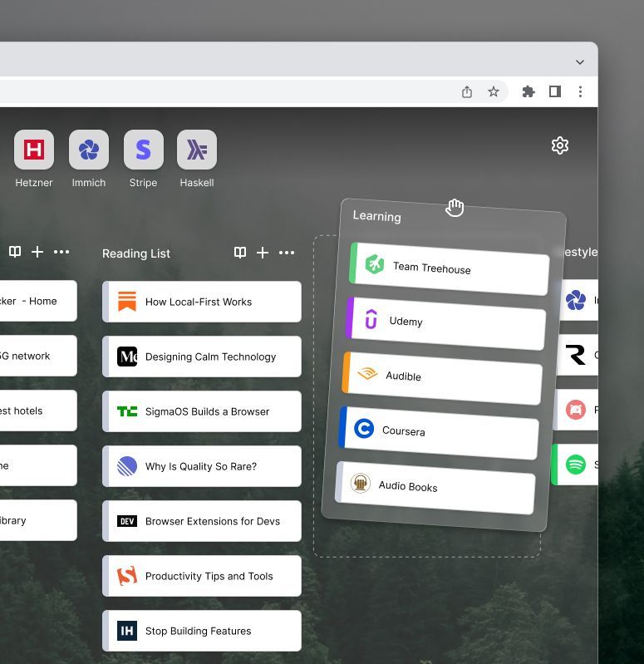
Task: Open the '- Home' bookmark card
Action: pyautogui.click(x=38, y=301)
